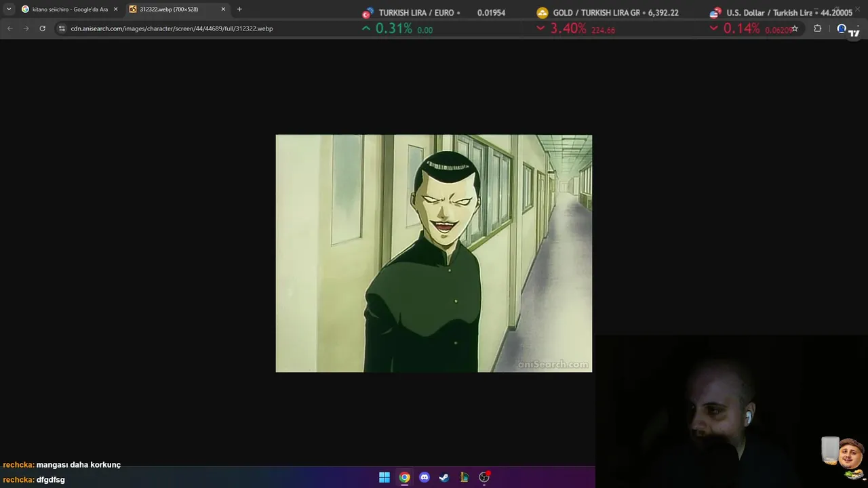
Task: Open OBS Studio from the taskbar
Action: coord(484,477)
